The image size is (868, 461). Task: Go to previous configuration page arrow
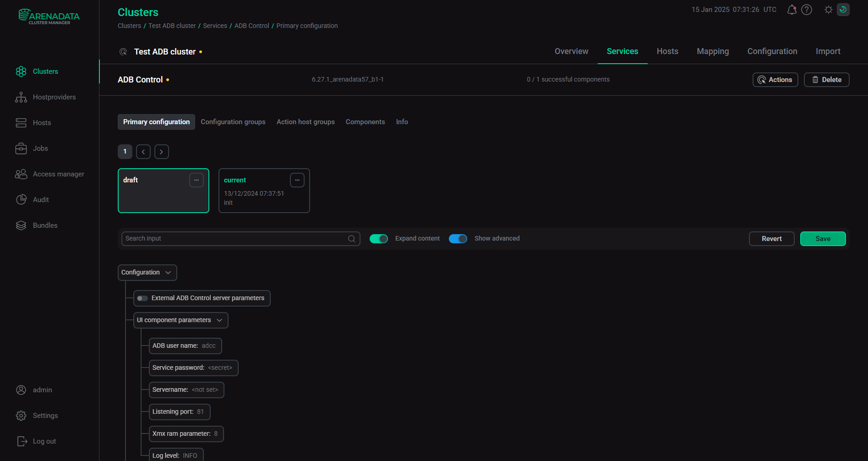point(143,152)
